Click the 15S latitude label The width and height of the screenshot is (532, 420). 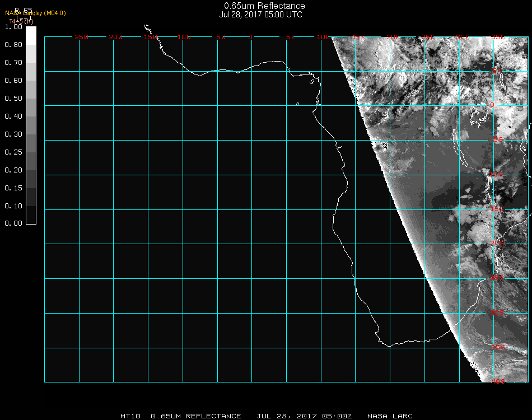(x=497, y=209)
